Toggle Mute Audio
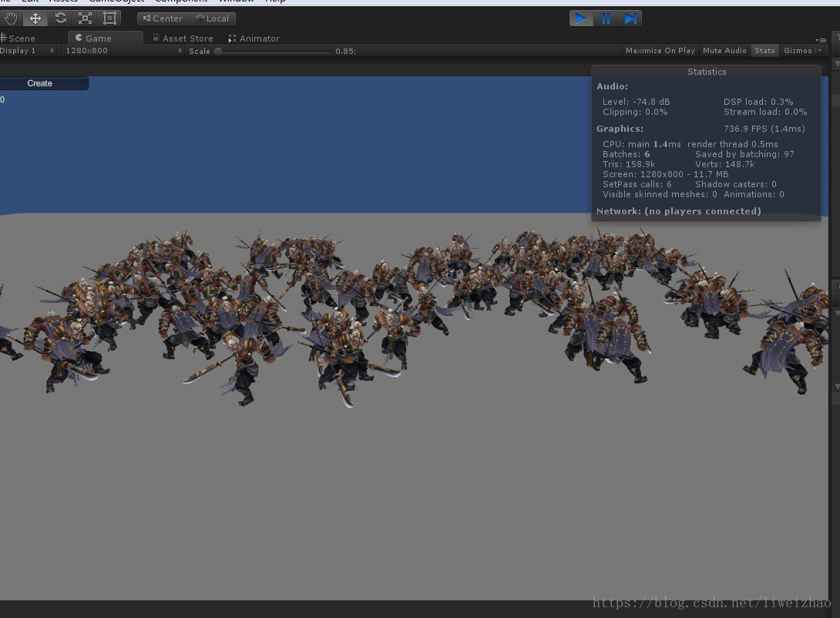The height and width of the screenshot is (618, 840). (x=724, y=51)
